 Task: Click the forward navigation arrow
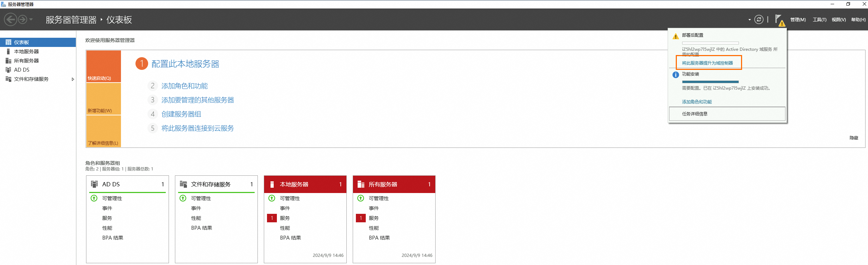tap(23, 19)
